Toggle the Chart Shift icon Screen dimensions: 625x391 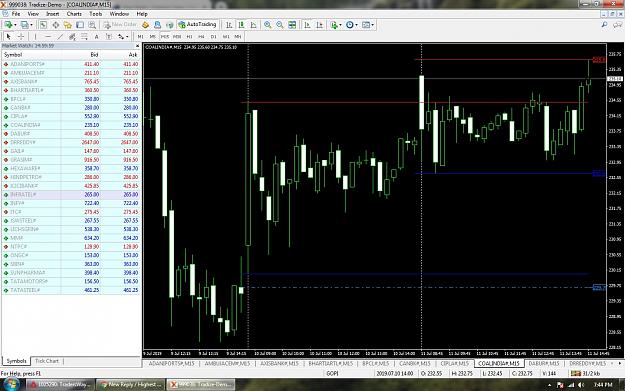click(319, 25)
